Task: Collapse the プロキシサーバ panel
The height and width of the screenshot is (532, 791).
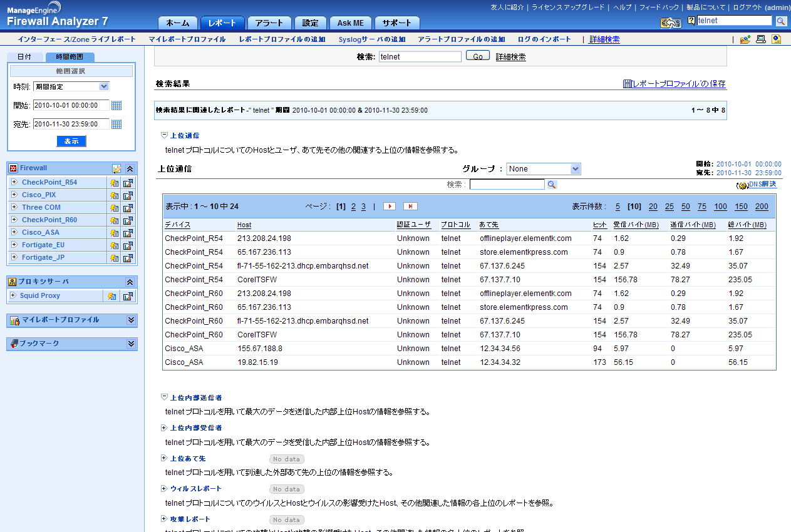Action: click(130, 282)
